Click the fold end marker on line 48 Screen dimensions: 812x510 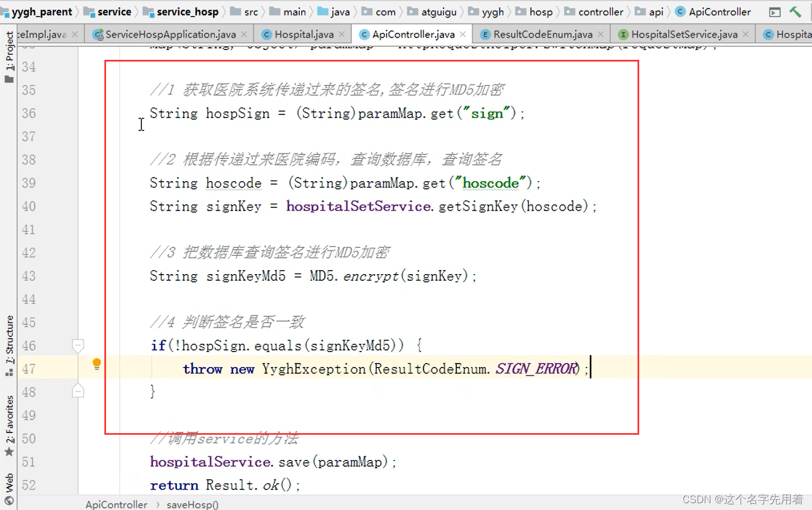(78, 391)
